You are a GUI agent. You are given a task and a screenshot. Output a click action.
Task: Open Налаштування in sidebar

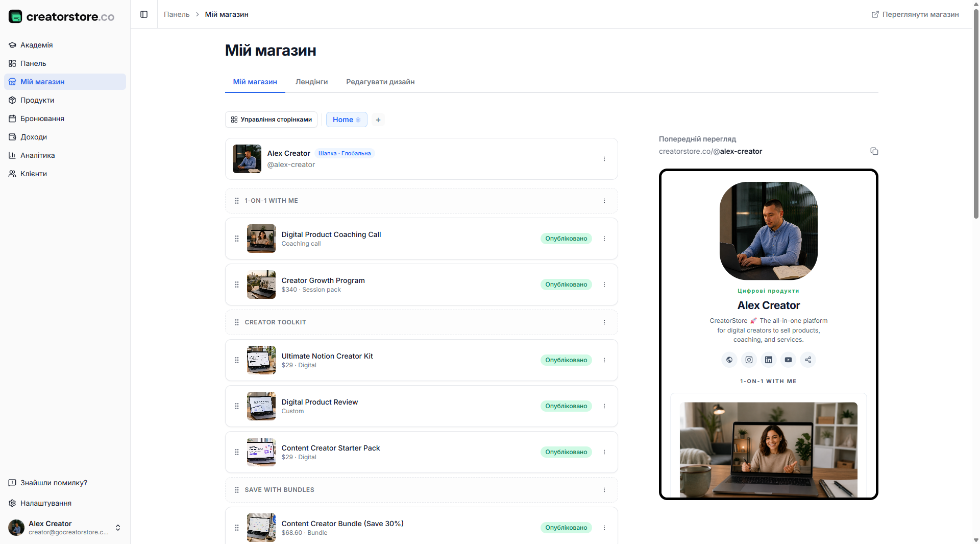click(65, 503)
